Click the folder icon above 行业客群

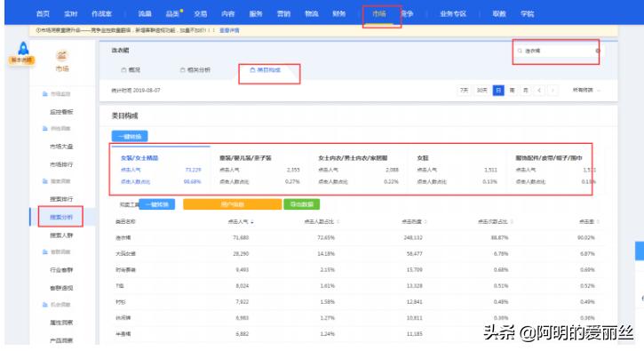tap(45, 252)
